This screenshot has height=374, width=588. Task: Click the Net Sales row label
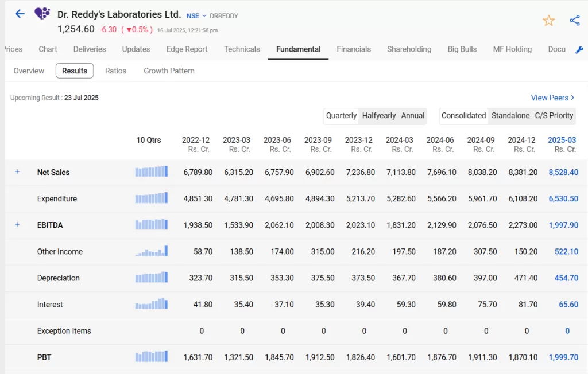click(53, 172)
